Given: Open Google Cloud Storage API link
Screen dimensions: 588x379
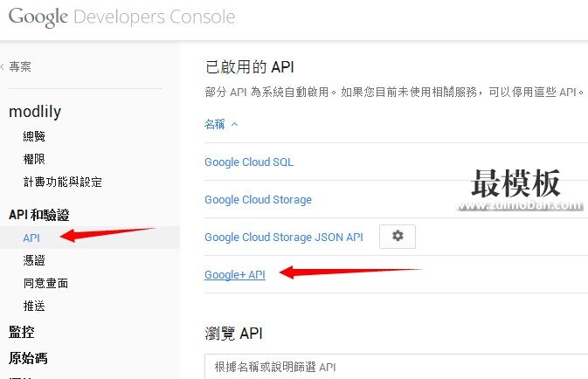Looking at the screenshot, I should pyautogui.click(x=258, y=199).
